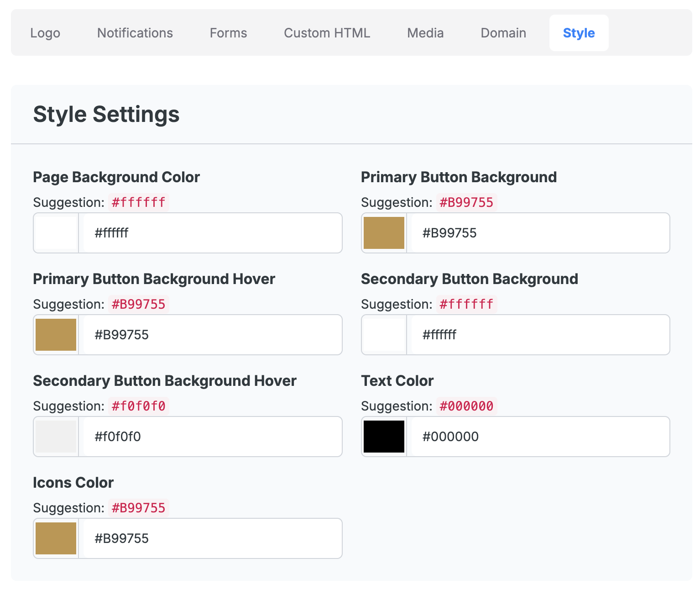Focus the Text Color hex input
700x590 pixels.
[x=540, y=437]
